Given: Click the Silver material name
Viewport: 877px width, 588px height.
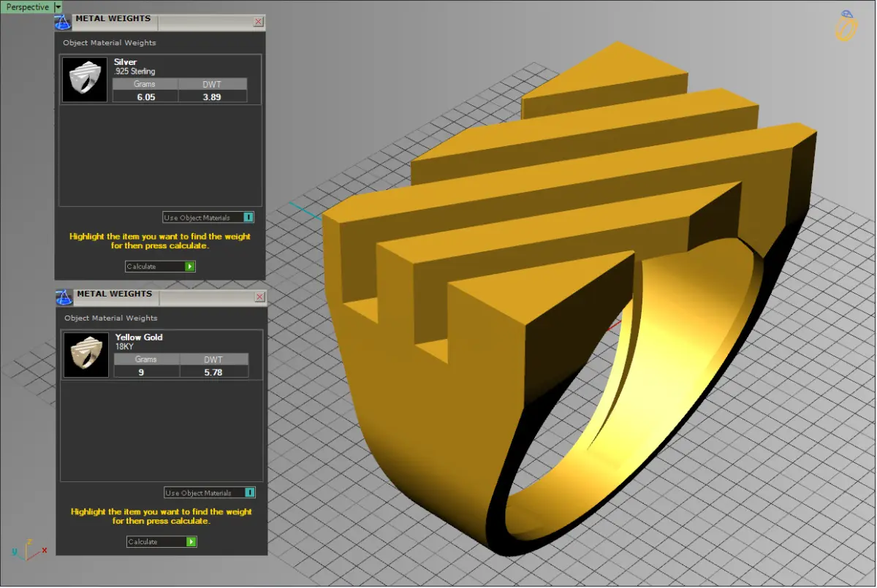Looking at the screenshot, I should [x=125, y=62].
